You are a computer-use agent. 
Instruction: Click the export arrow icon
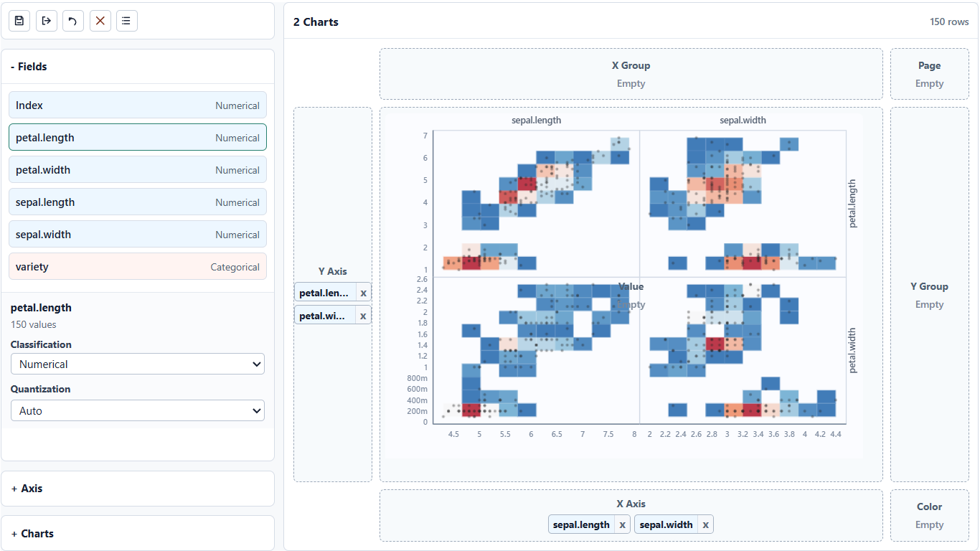tap(46, 21)
